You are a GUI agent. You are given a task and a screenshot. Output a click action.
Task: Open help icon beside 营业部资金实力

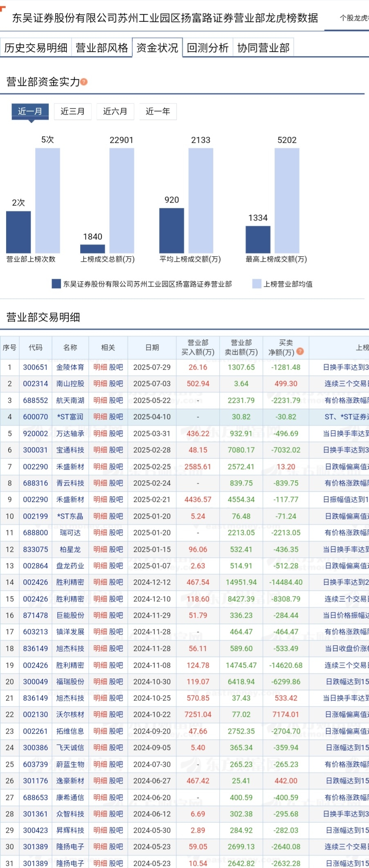[84, 82]
